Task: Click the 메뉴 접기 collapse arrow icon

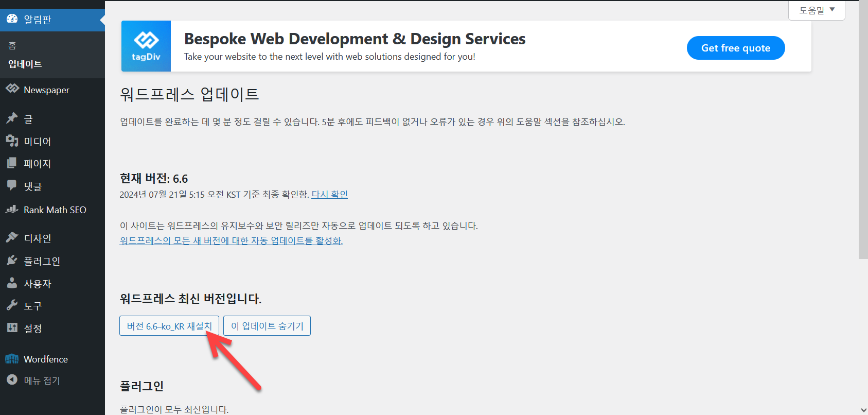Action: (x=12, y=380)
